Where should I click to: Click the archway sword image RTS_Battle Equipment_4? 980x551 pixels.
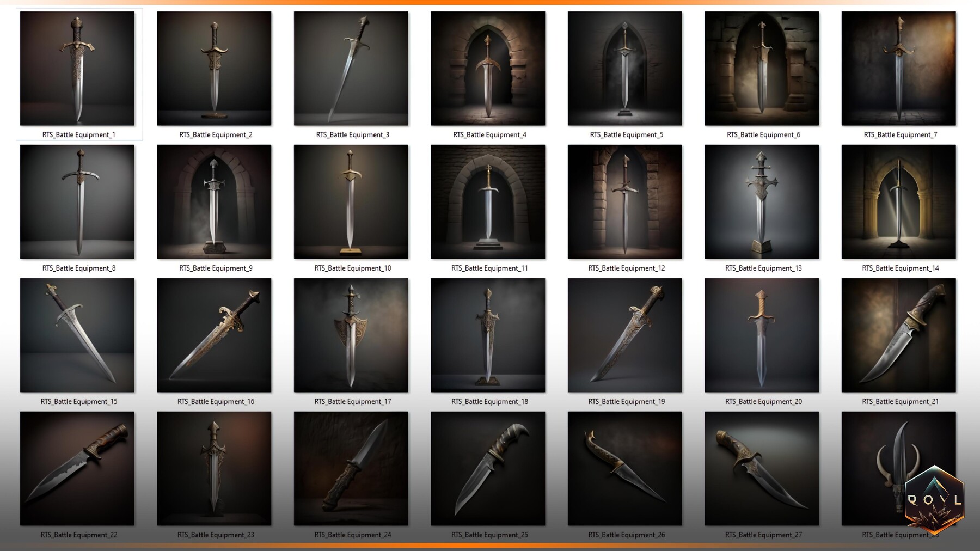coord(488,68)
